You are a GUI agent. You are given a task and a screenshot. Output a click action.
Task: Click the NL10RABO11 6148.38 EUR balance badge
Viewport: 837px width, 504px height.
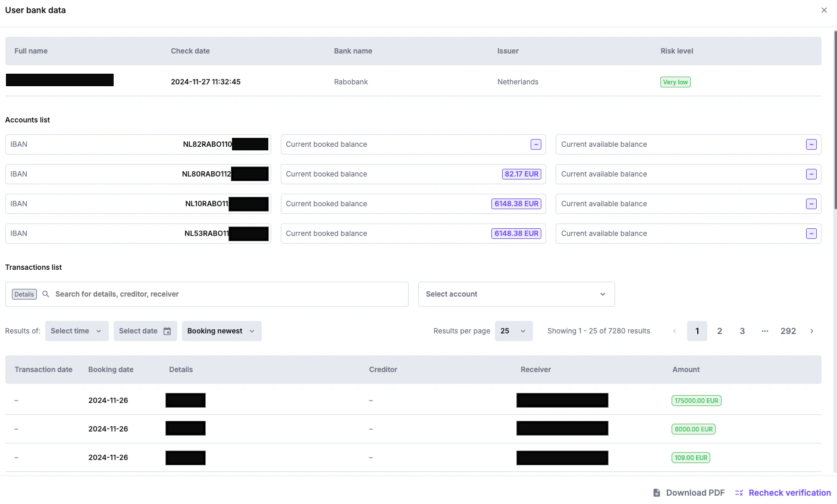(x=516, y=204)
